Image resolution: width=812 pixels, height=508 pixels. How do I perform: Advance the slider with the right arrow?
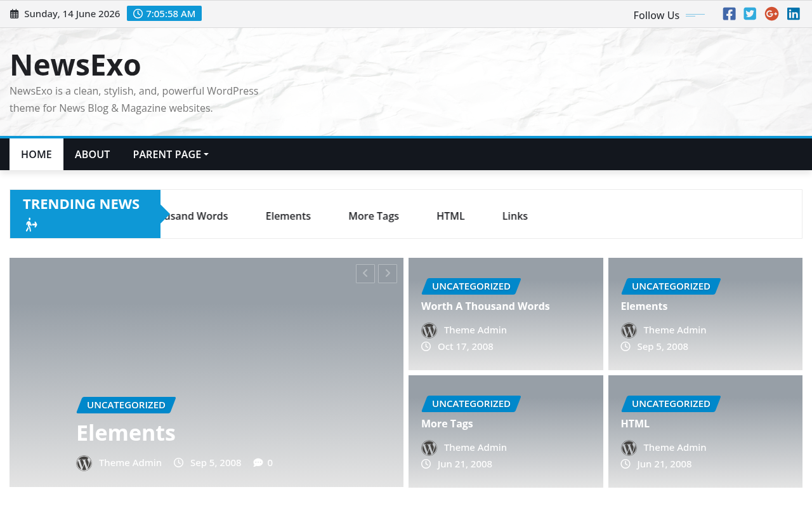[388, 274]
